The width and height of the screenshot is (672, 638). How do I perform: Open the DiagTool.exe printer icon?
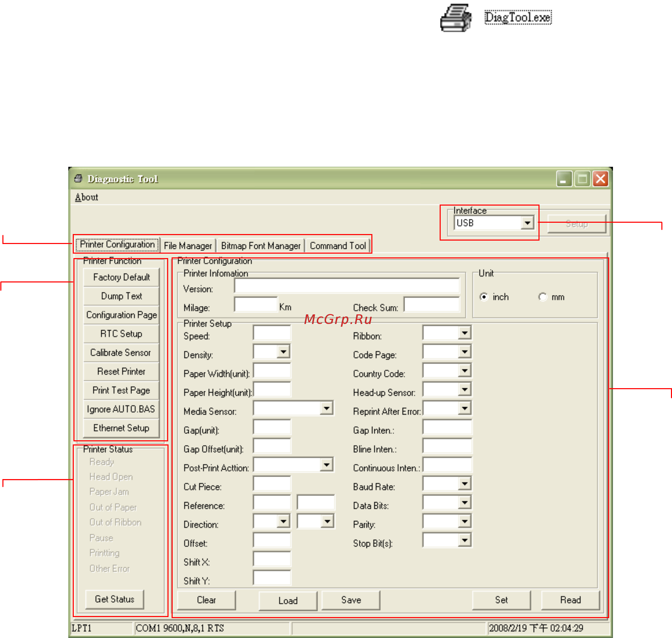pyautogui.click(x=455, y=18)
